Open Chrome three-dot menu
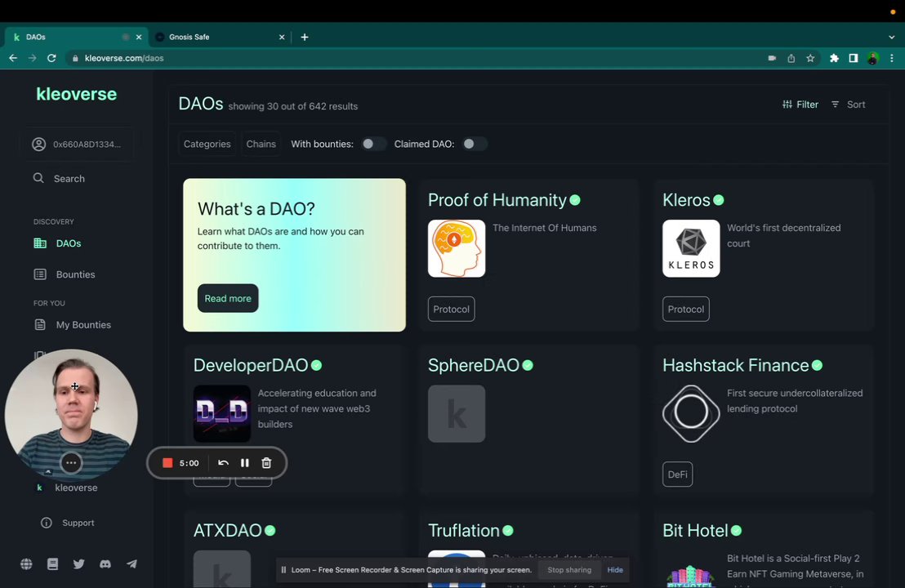Viewport: 905px width, 588px height. (892, 58)
